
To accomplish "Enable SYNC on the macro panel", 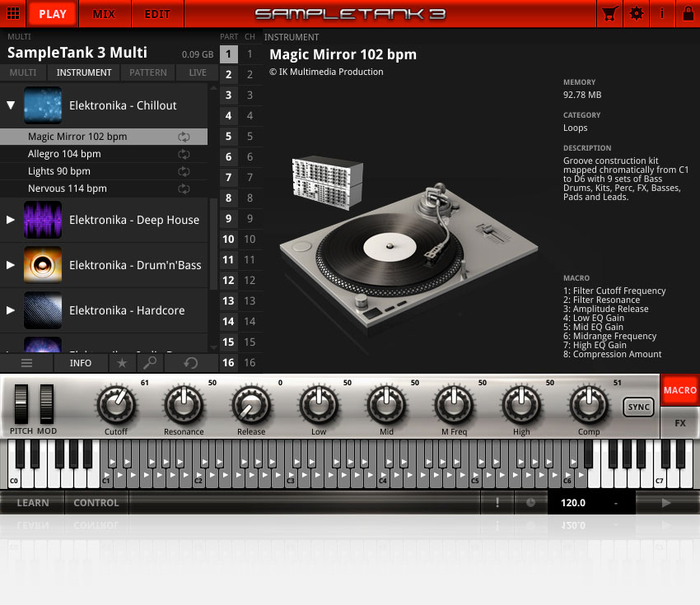I will 638,407.
